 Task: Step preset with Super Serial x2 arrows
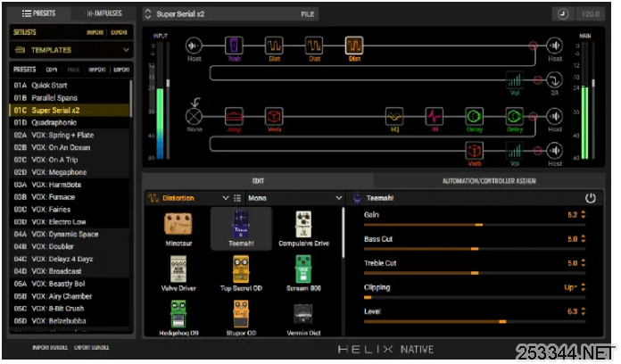click(x=148, y=14)
